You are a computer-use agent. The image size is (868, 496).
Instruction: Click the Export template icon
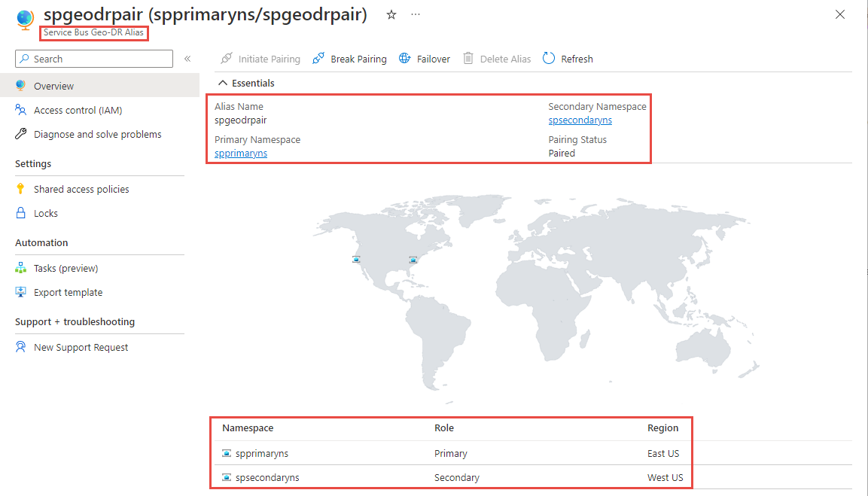tap(21, 292)
